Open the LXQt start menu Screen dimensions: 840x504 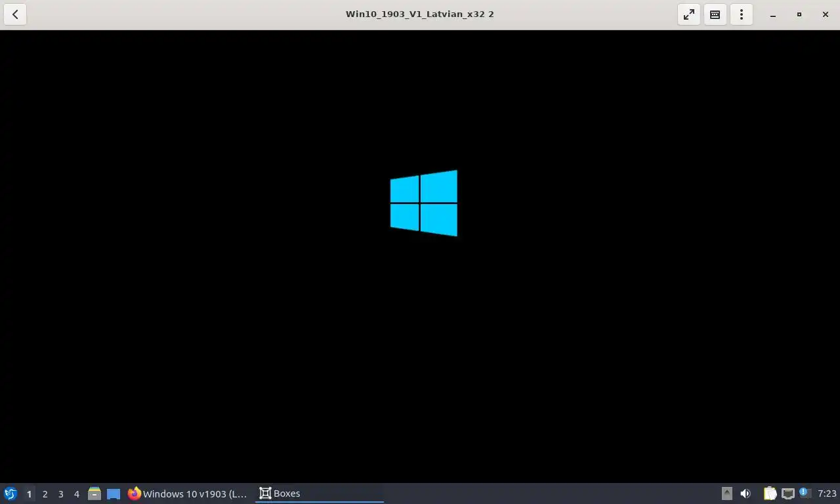(10, 493)
